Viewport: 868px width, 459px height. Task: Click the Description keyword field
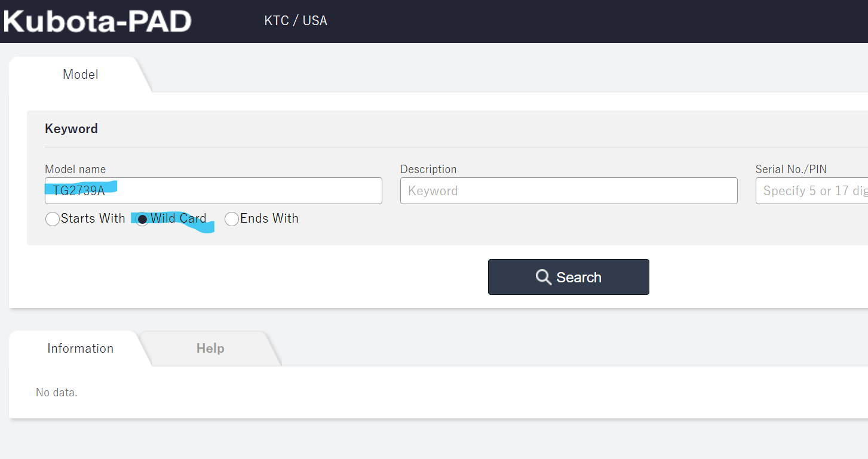point(569,191)
